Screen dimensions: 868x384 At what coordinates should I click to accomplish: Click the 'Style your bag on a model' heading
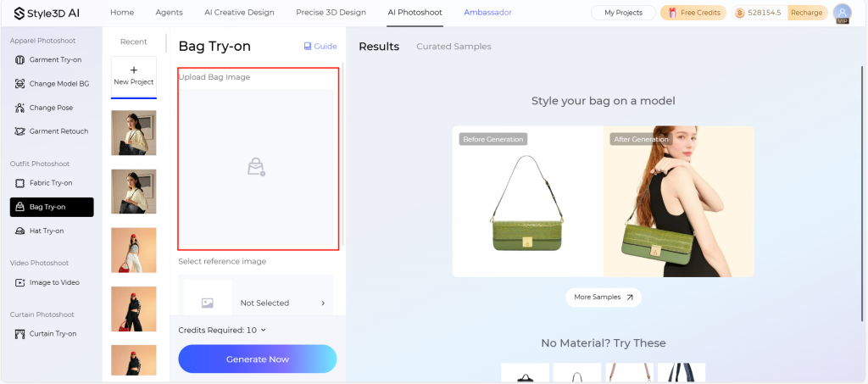point(604,101)
